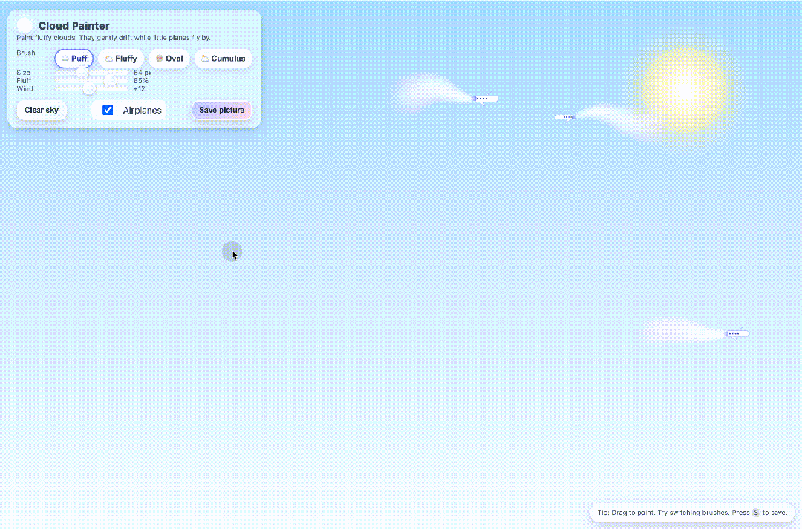Click the Size slider
The image size is (802, 529).
point(92,73)
